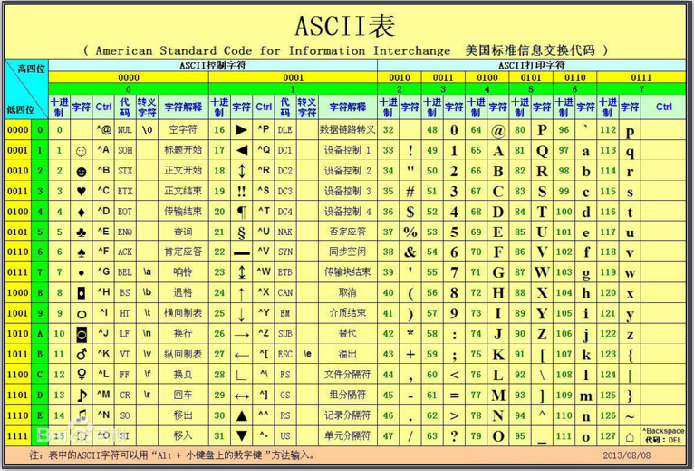Select the paragraph pilcrow ¶ symbol
This screenshot has width=695, height=471.
click(x=241, y=211)
